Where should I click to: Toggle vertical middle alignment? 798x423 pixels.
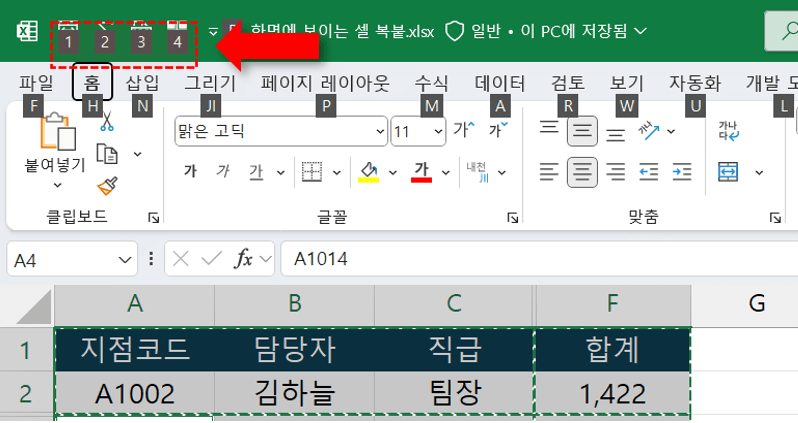pos(582,131)
